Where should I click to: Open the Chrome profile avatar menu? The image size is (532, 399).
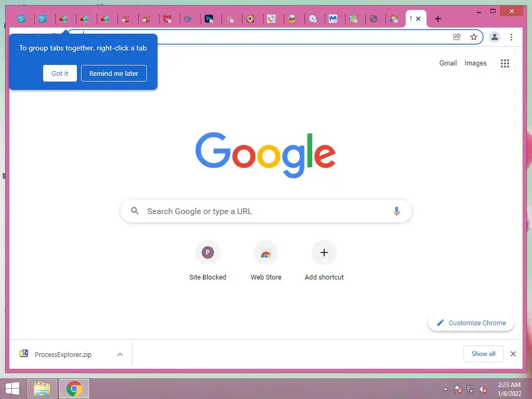pos(495,37)
